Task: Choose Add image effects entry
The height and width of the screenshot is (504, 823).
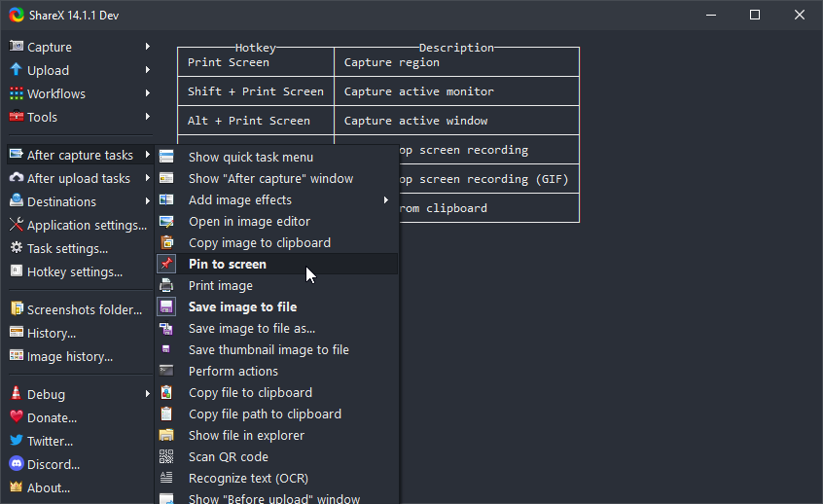Action: pos(277,199)
